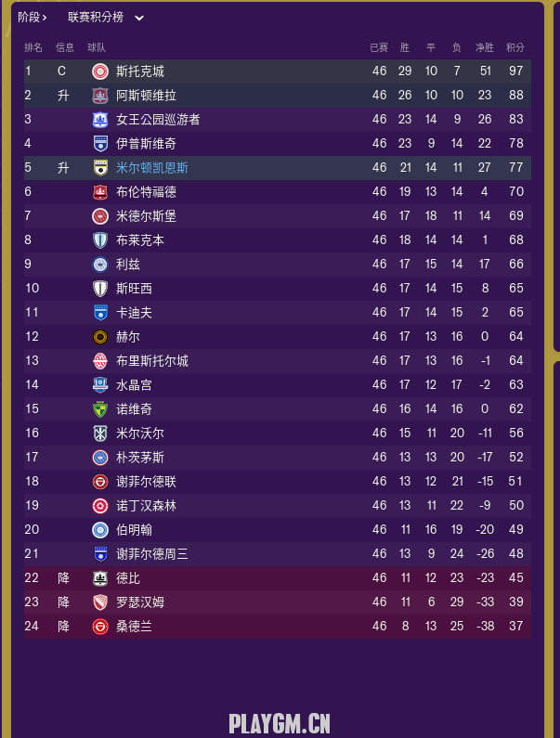Sort standings by 净胜 column header
Image resolution: width=560 pixels, height=738 pixels.
(485, 47)
